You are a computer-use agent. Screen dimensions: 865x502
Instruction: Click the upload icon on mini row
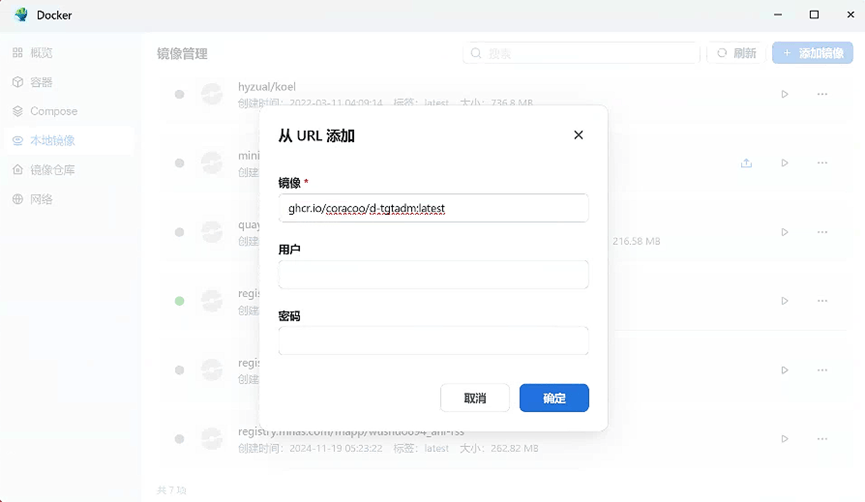(x=746, y=163)
